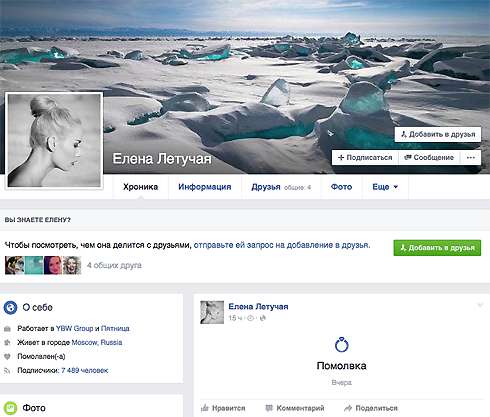This screenshot has width=490, height=417.
Task: Open the Moscow, Russia location link
Action: tap(97, 342)
